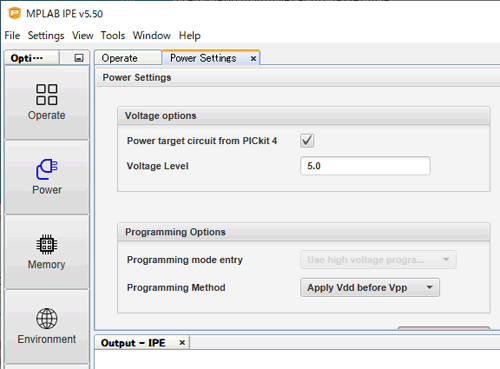Open the Tools menu

113,35
